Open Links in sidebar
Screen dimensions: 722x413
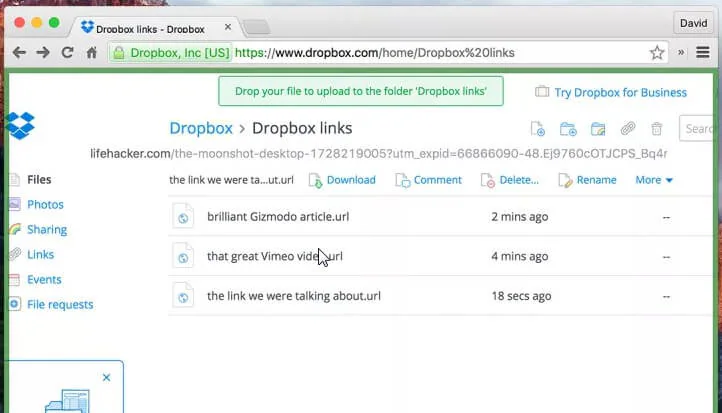tap(41, 254)
